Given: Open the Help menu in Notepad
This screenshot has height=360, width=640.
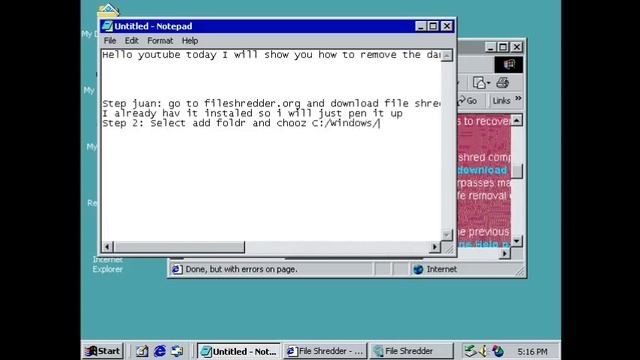Looking at the screenshot, I should click(x=190, y=41).
